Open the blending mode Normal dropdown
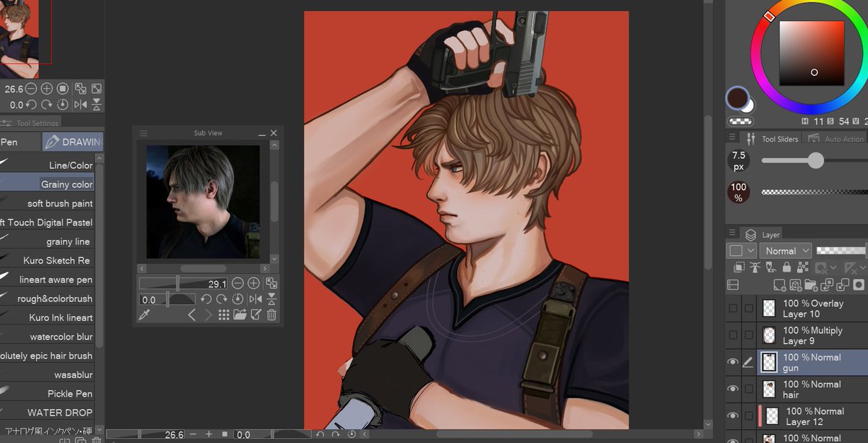Screen dimensions: 868x443 point(786,251)
